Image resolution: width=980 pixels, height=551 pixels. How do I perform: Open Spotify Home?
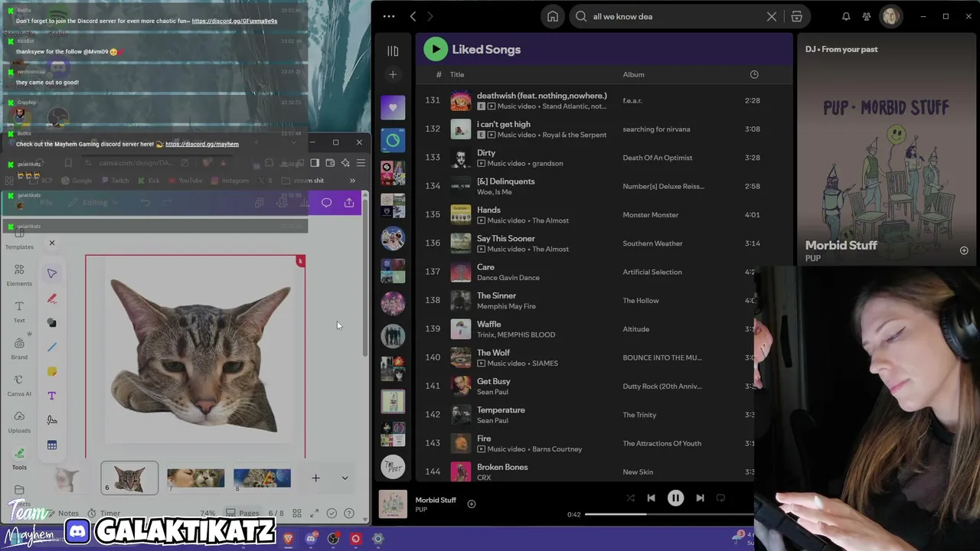[553, 16]
